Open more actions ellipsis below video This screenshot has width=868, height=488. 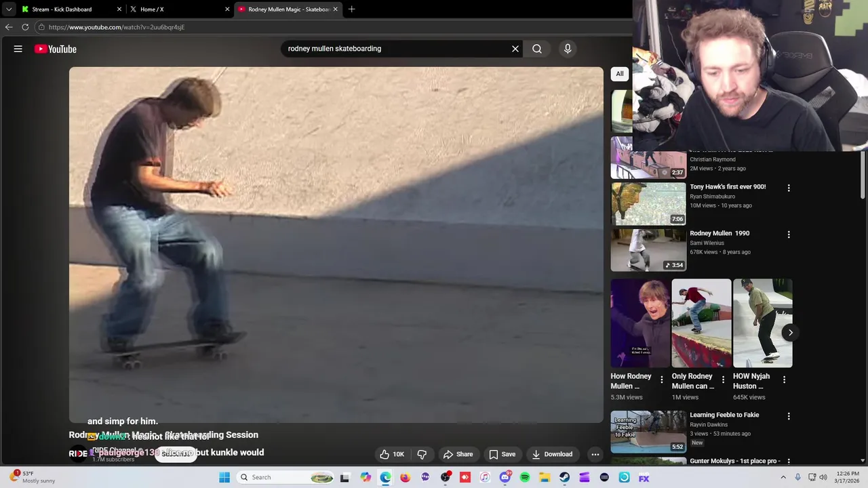point(595,454)
